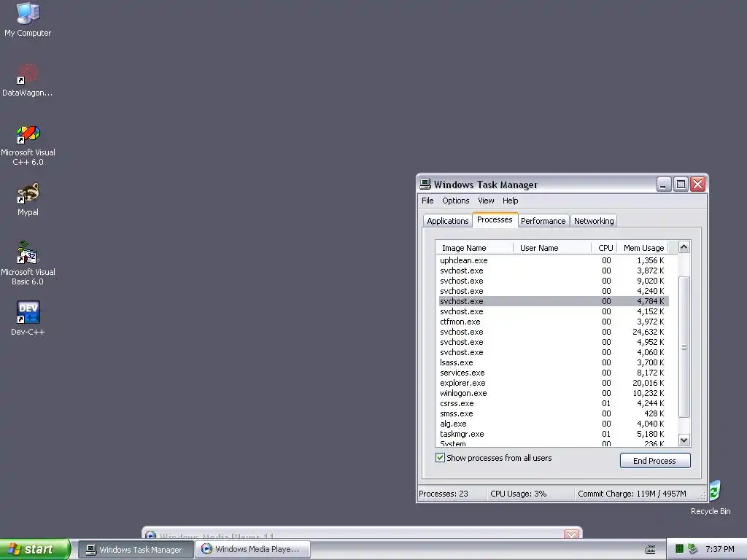Click the system clock showing 7:37 PM

719,549
